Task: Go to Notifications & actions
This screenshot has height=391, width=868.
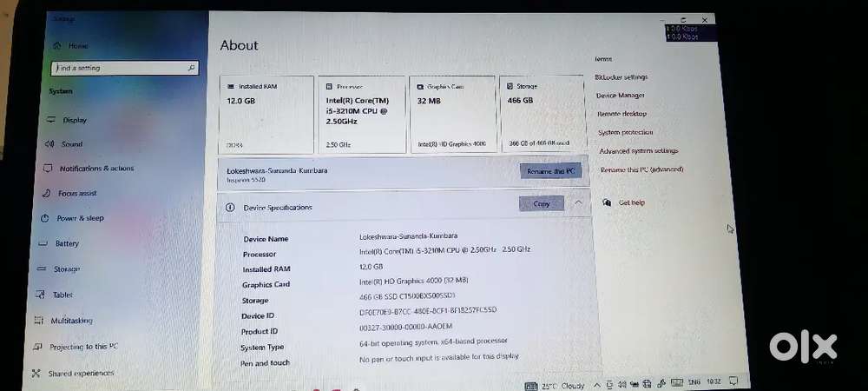Action: click(95, 169)
